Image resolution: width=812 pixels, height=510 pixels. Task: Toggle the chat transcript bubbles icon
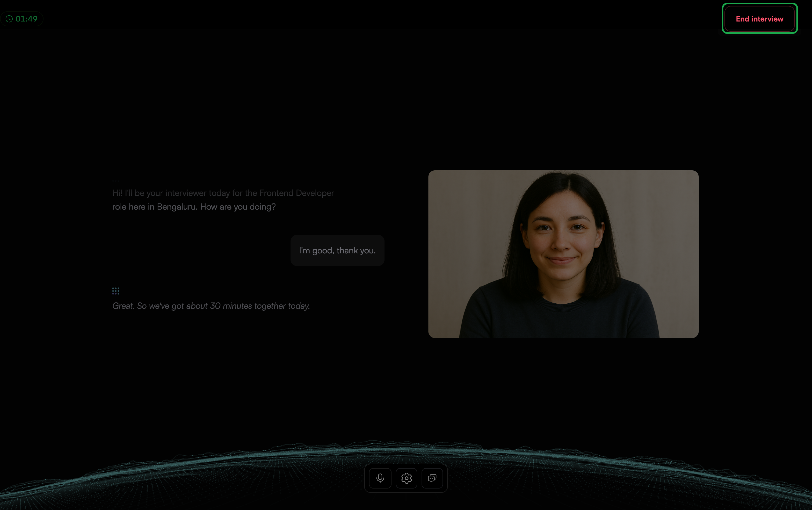(x=432, y=478)
